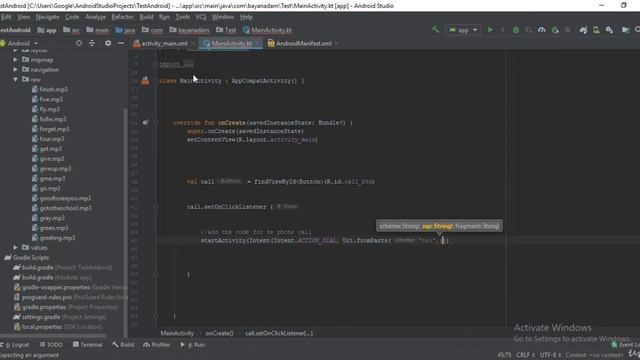Open the TODO tool window
The width and height of the screenshot is (640, 360).
pyautogui.click(x=51, y=345)
